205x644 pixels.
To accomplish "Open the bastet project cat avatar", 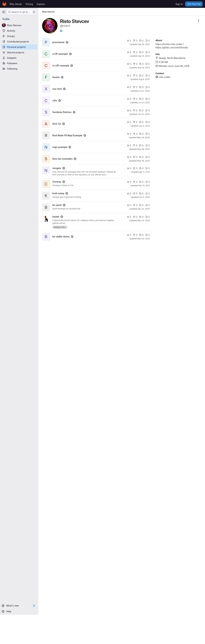I will pos(46,219).
